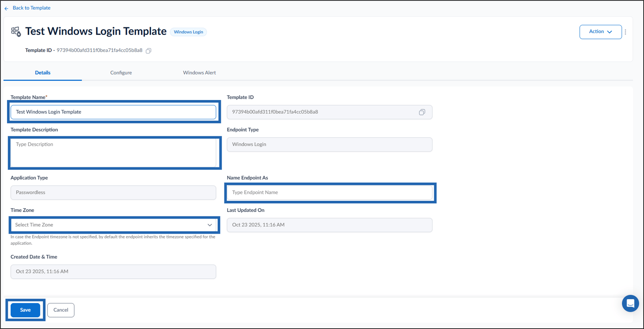This screenshot has height=329, width=644.
Task: Click the Name Endpoint As field
Action: (x=329, y=192)
